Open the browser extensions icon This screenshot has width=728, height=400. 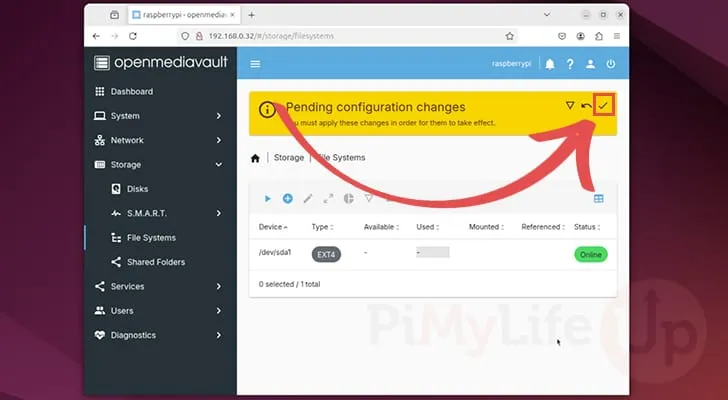coord(599,36)
